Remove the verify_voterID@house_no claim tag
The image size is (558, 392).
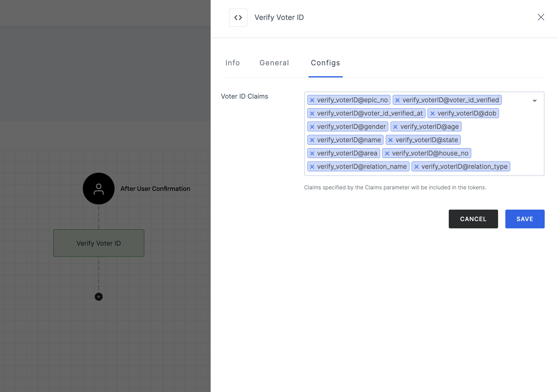[387, 153]
